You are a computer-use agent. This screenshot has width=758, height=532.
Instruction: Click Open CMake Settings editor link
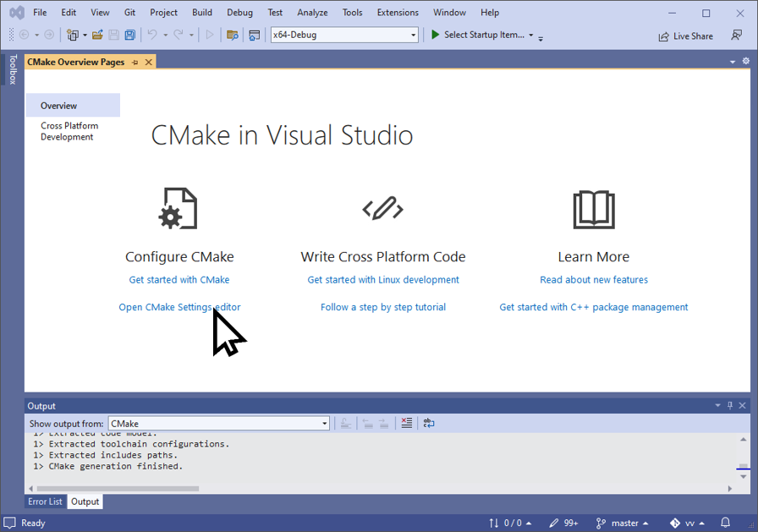[x=179, y=307]
